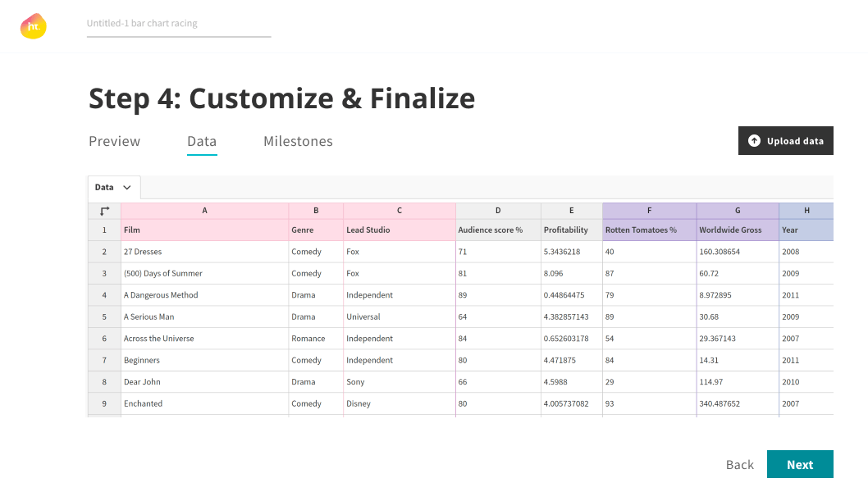This screenshot has height=501, width=868.
Task: Click the Audience score % cell
Action: pyautogui.click(x=498, y=230)
